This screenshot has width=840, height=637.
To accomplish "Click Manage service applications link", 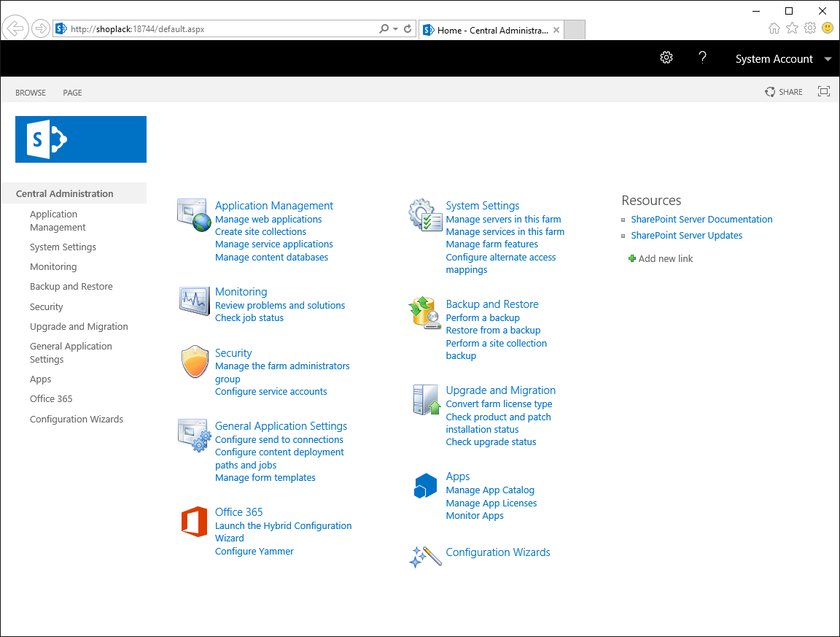I will point(273,244).
